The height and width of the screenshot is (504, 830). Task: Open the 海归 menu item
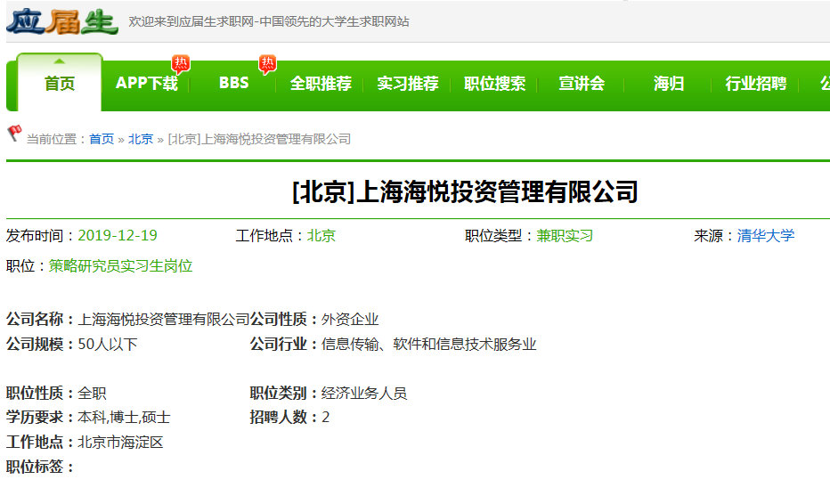[x=669, y=83]
